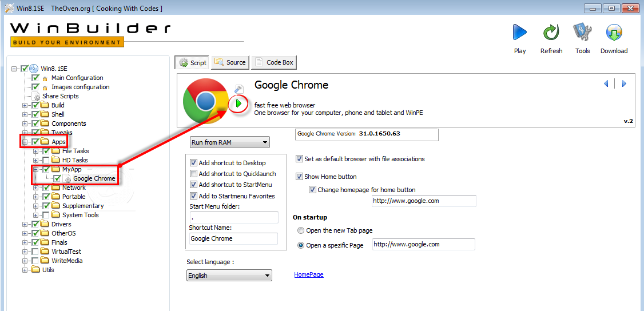The image size is (644, 311).
Task: Collapse the Apps folder node
Action: click(x=25, y=142)
